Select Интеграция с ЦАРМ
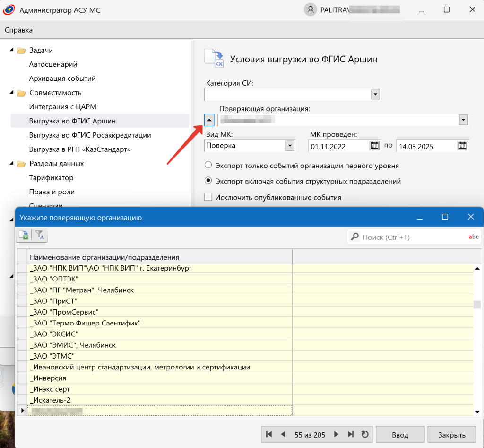This screenshot has height=448, width=484. [63, 107]
